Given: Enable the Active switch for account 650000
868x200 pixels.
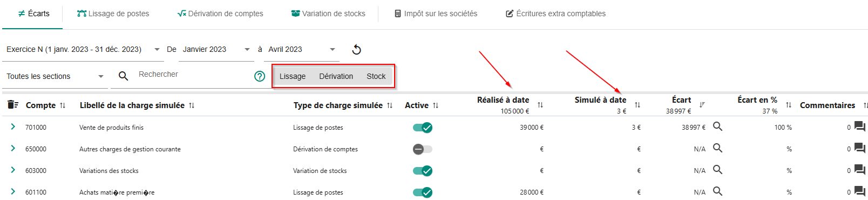Looking at the screenshot, I should click(x=423, y=149).
